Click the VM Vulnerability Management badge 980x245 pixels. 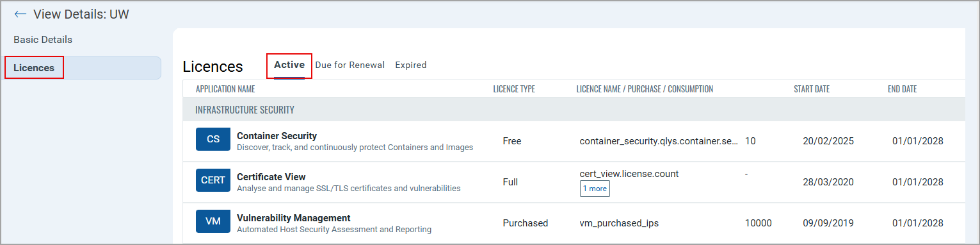coord(213,221)
